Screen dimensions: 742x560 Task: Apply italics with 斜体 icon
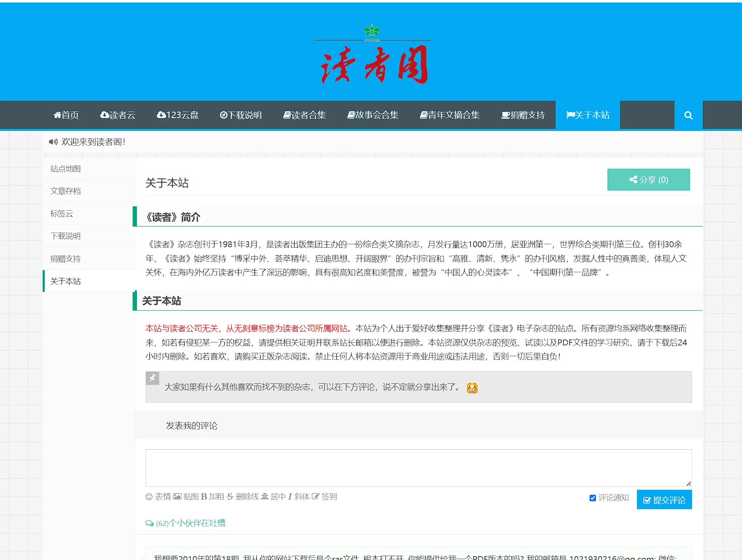pos(290,497)
